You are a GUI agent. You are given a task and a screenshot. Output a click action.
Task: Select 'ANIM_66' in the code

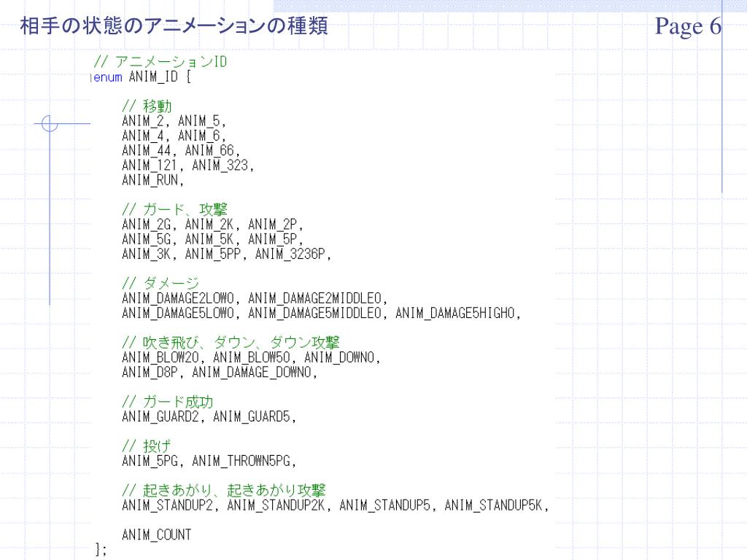tap(209, 150)
